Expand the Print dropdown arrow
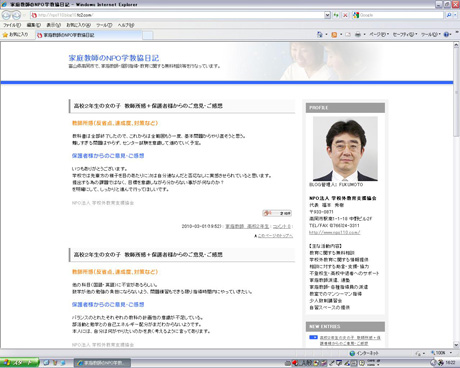 click(x=364, y=34)
